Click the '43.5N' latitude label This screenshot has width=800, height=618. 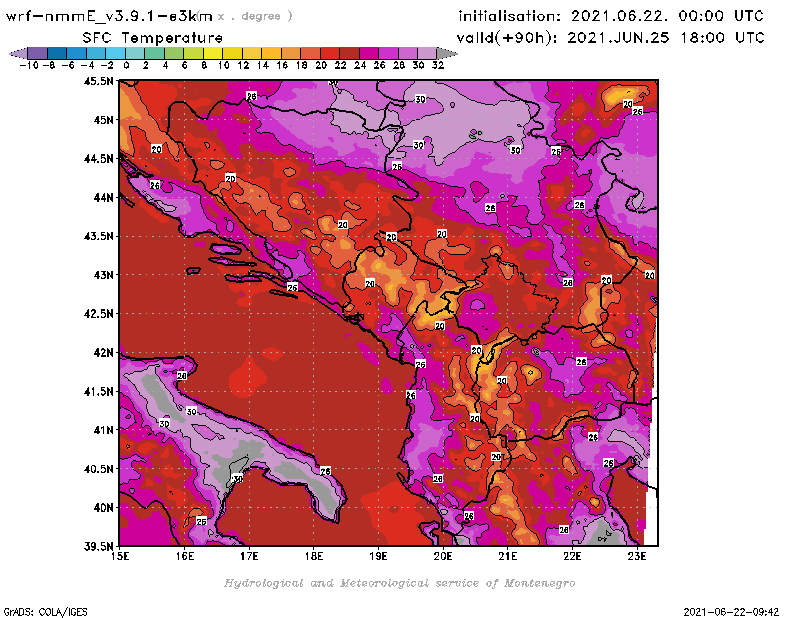pos(98,236)
